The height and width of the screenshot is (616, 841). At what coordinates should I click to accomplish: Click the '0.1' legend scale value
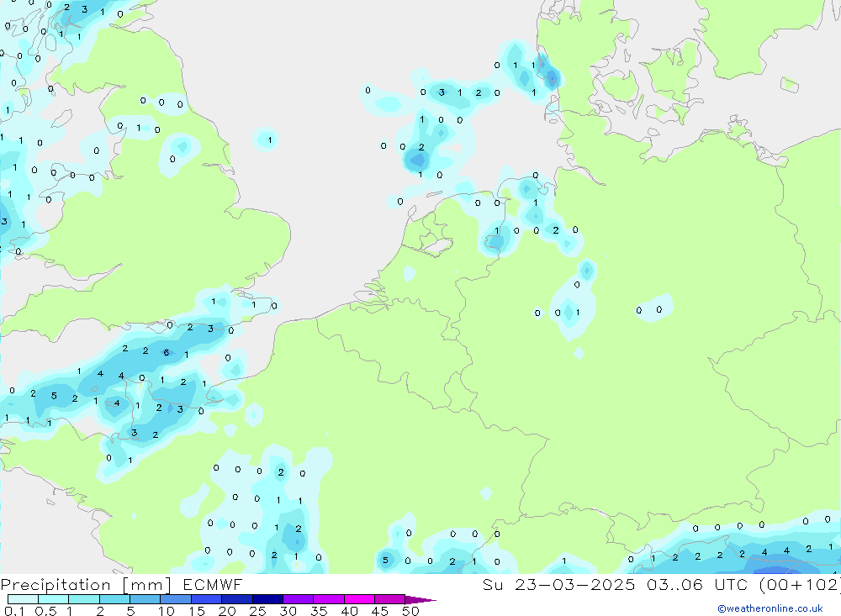pos(14,611)
